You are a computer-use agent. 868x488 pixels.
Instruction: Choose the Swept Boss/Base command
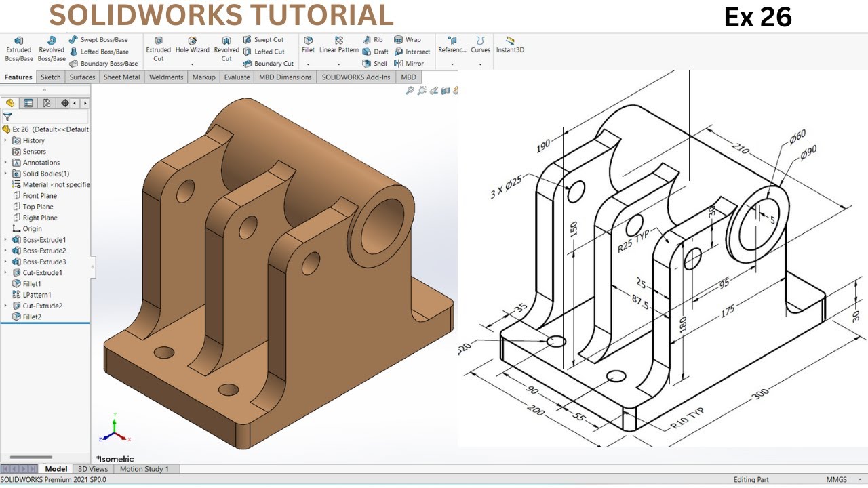98,40
